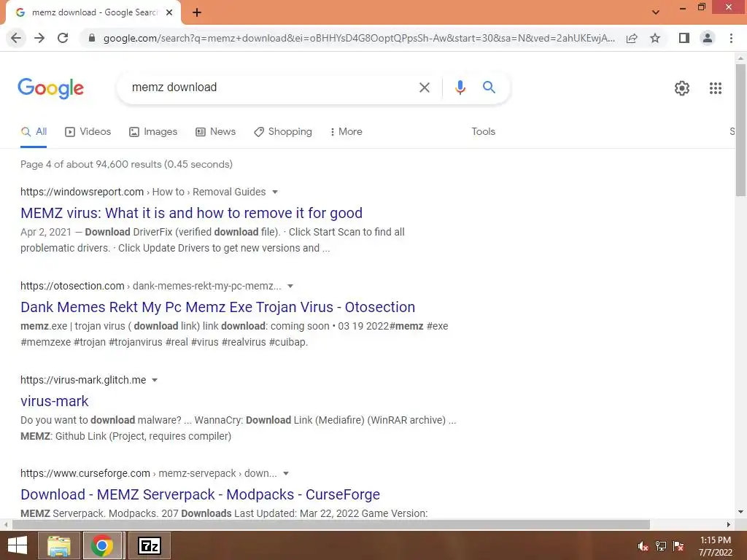Open the More search filters menu
747x560 pixels.
tap(346, 132)
